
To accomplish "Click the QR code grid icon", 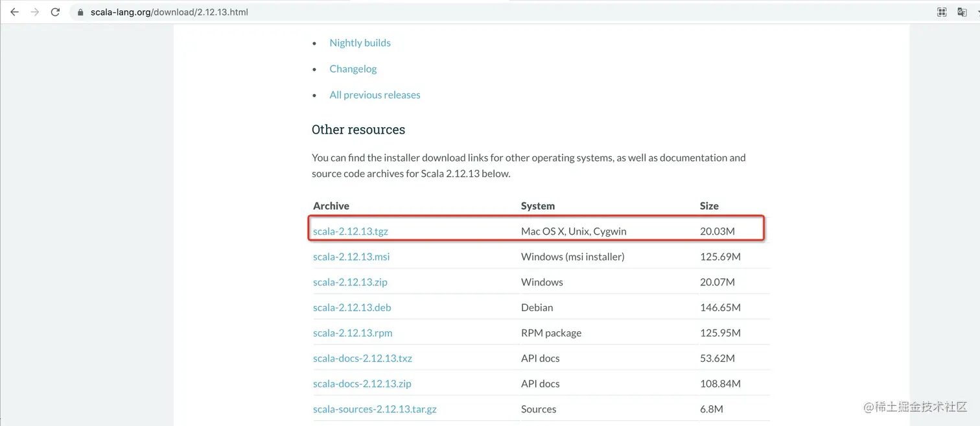I will point(942,12).
